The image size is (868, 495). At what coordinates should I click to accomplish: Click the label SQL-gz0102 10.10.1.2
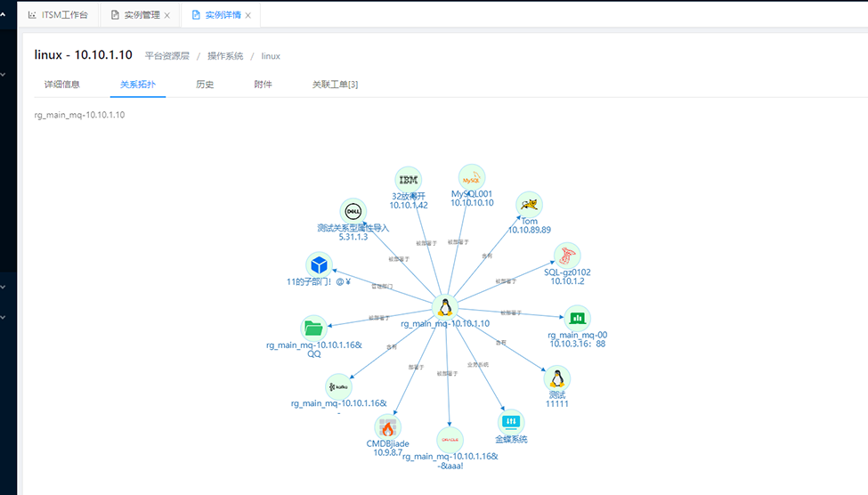(x=567, y=277)
